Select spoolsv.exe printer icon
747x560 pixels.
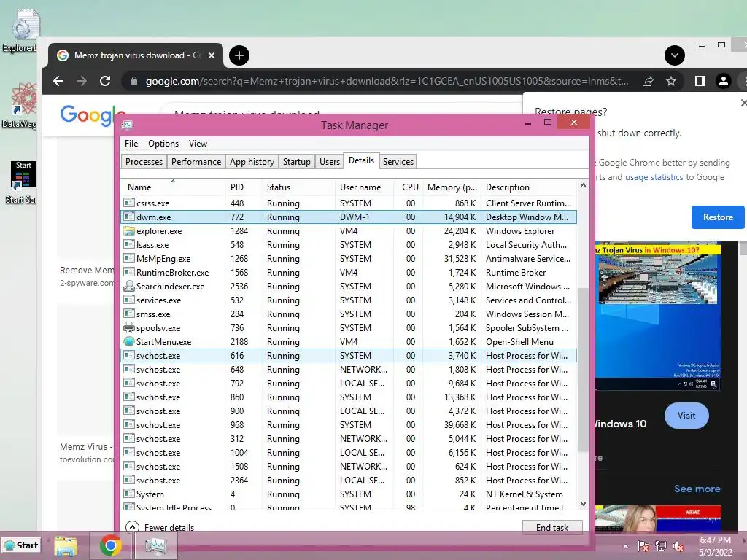(128, 327)
